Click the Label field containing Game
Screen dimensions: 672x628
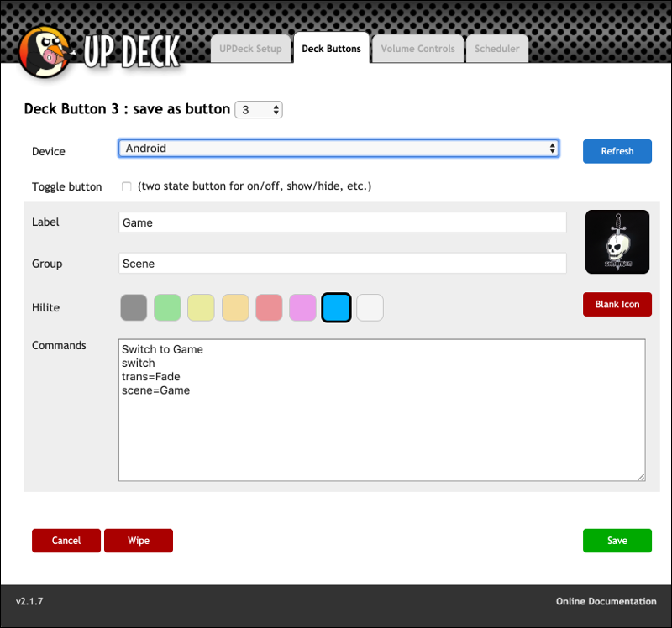(x=342, y=222)
